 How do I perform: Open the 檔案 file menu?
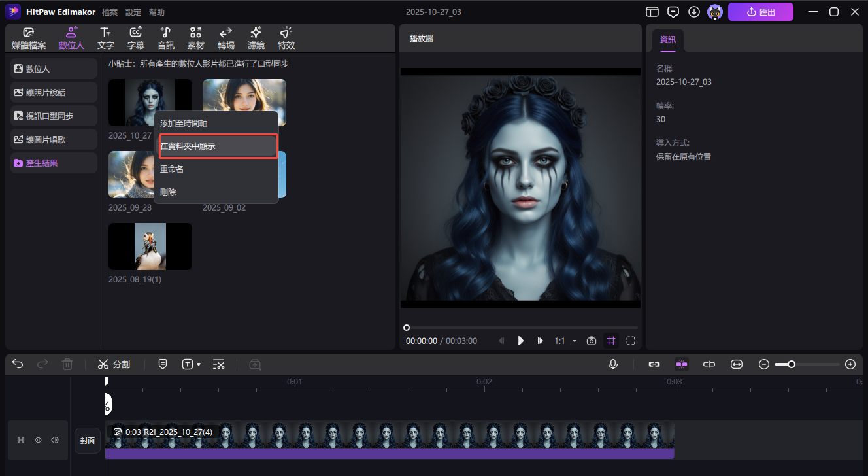(x=110, y=12)
